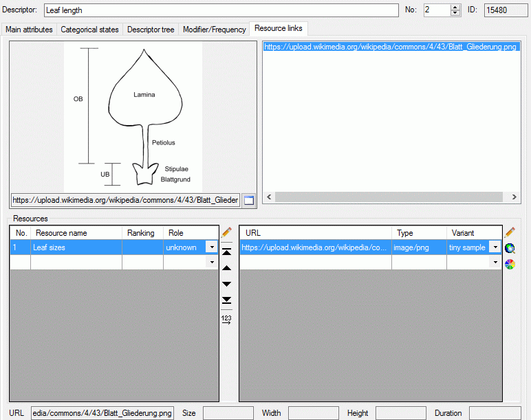Viewport: 531px width, 420px height.
Task: Increase the descriptor No value with up arrow
Action: coord(455,7)
